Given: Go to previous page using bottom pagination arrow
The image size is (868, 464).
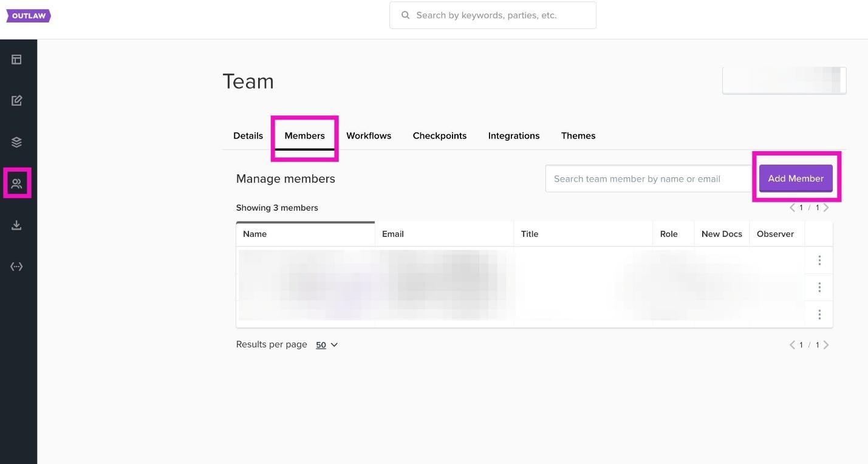Looking at the screenshot, I should coord(792,345).
